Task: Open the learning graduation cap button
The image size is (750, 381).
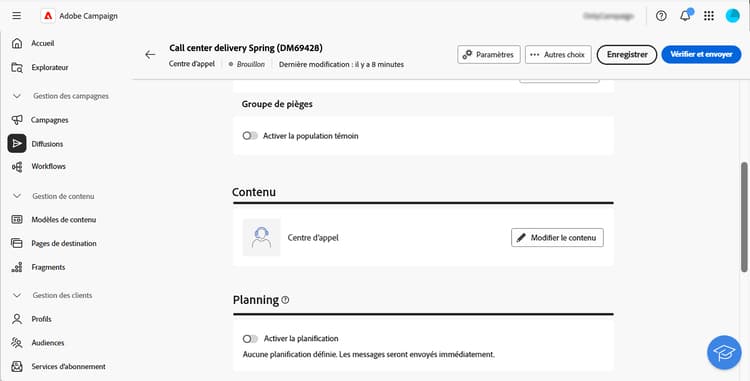Action: pos(724,352)
